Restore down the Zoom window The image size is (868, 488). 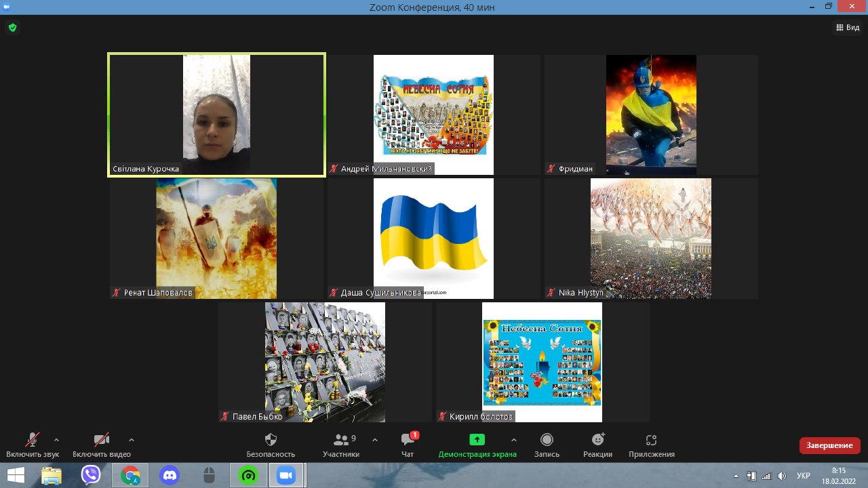829,6
